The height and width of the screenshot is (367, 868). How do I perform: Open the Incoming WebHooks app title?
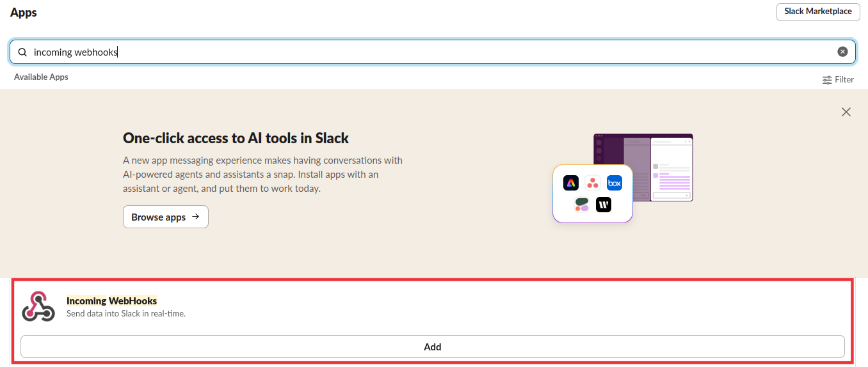[111, 301]
